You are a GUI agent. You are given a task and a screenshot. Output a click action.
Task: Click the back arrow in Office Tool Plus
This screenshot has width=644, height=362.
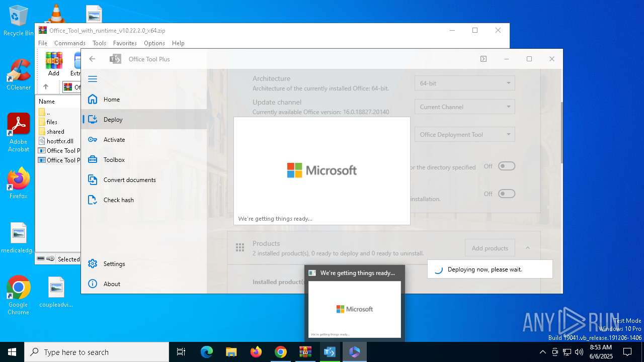click(x=92, y=59)
